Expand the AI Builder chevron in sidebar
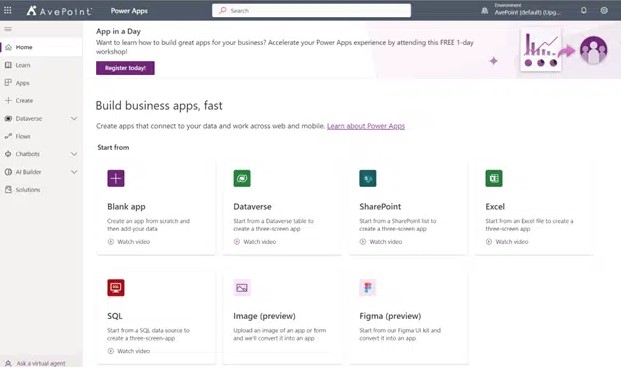621x368 pixels. tap(74, 172)
